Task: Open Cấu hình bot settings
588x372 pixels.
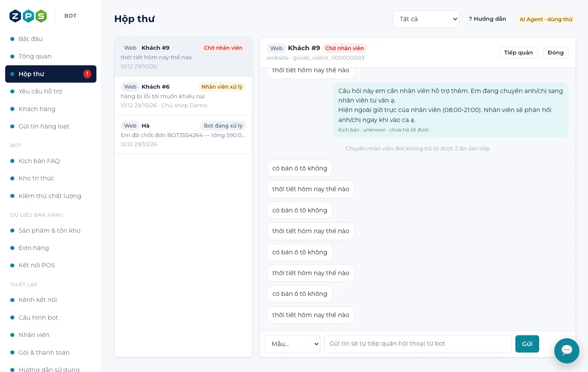Action: pos(51,317)
